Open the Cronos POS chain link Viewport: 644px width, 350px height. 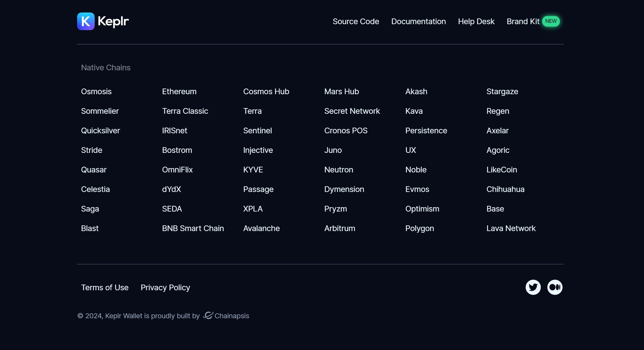(x=346, y=131)
